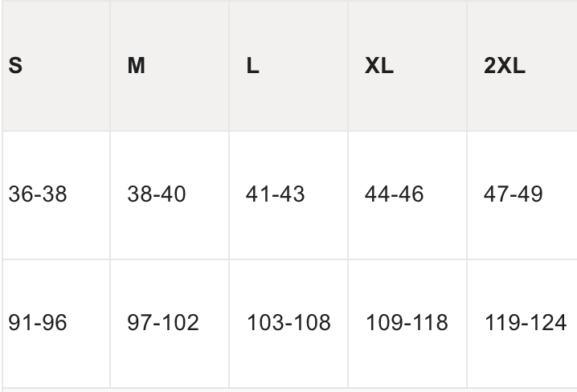The height and width of the screenshot is (392, 577).
Task: Click the letter "M" label
Action: coord(137,66)
